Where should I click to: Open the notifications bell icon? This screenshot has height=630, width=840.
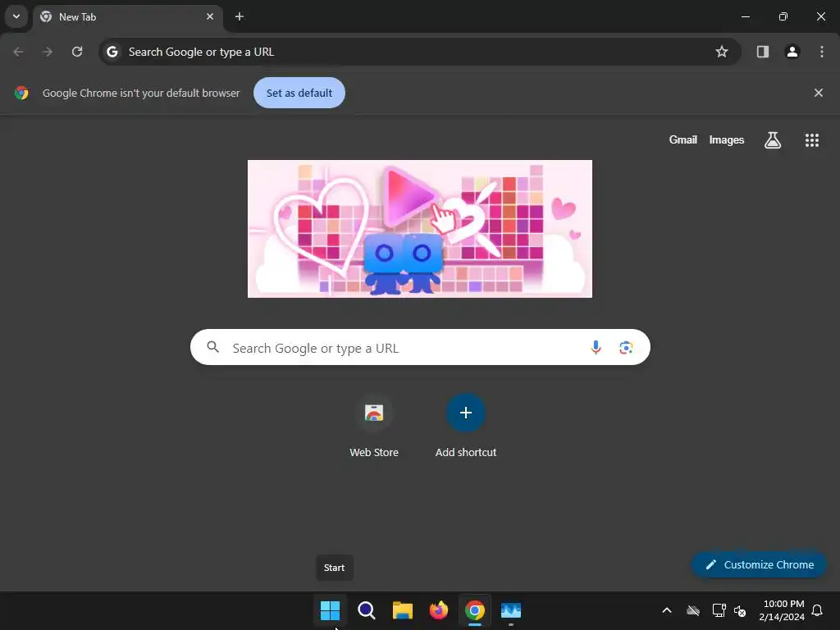(x=818, y=610)
